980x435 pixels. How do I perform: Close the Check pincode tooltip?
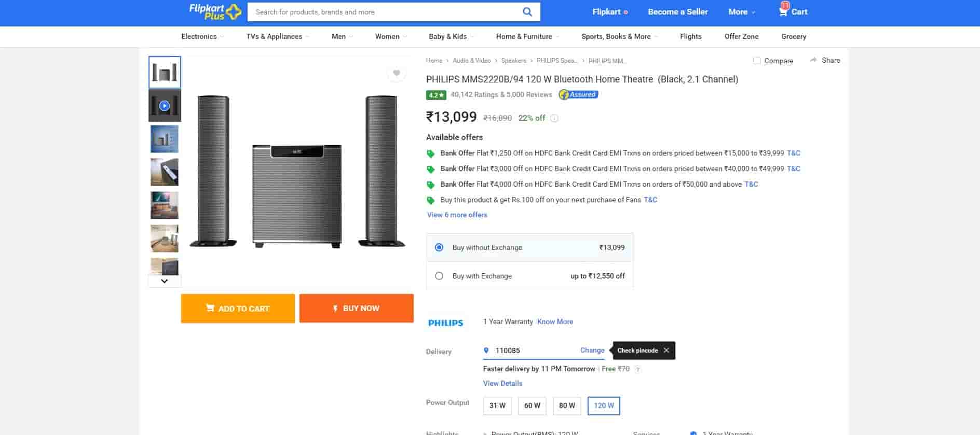666,350
